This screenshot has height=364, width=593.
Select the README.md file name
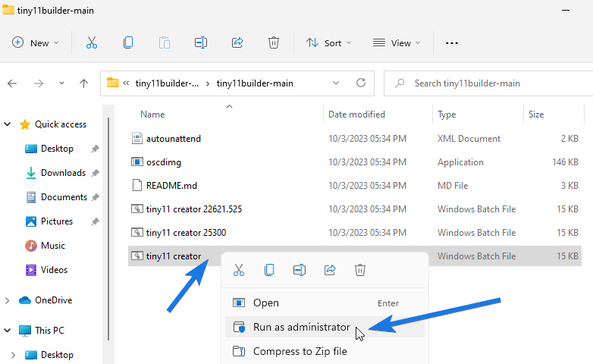pos(171,185)
